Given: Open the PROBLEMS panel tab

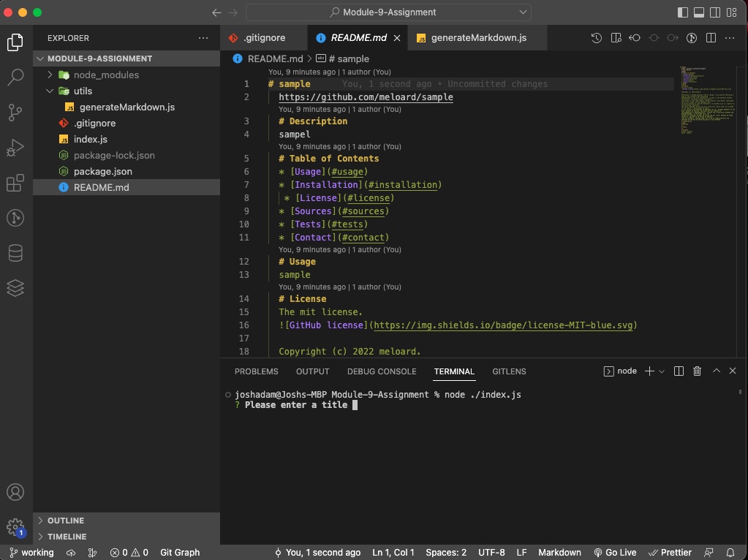Looking at the screenshot, I should click(x=256, y=371).
